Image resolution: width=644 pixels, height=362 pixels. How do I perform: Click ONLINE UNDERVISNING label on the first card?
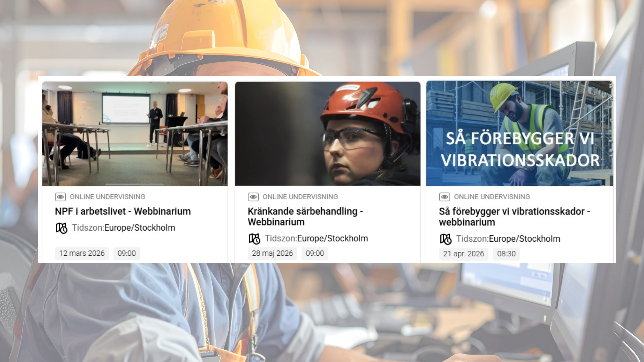pos(107,197)
